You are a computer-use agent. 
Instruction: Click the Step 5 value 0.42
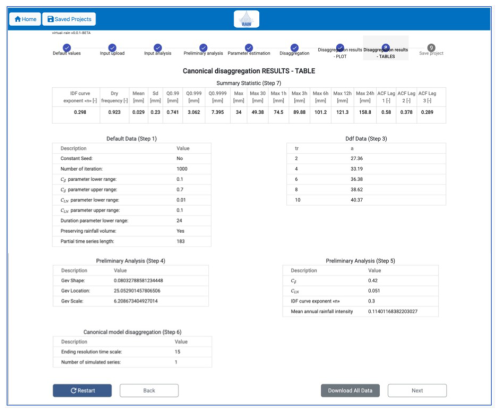pyautogui.click(x=373, y=280)
